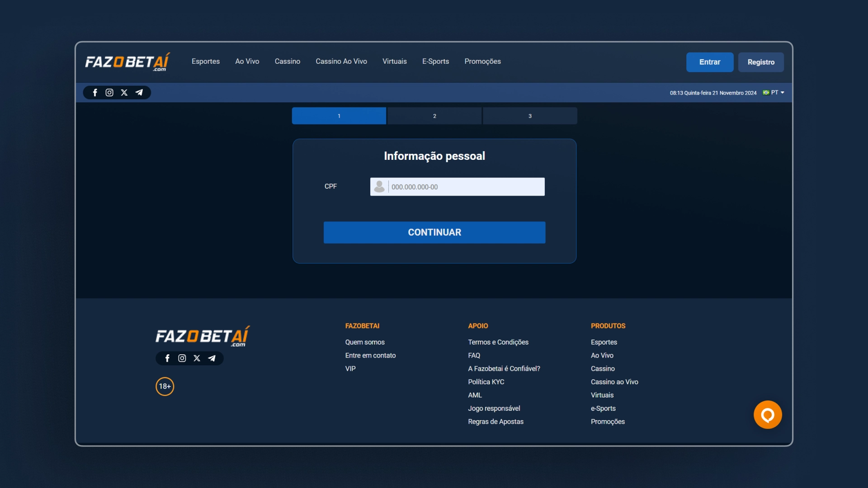Click the CPF field label
868x488 pixels.
tap(330, 186)
